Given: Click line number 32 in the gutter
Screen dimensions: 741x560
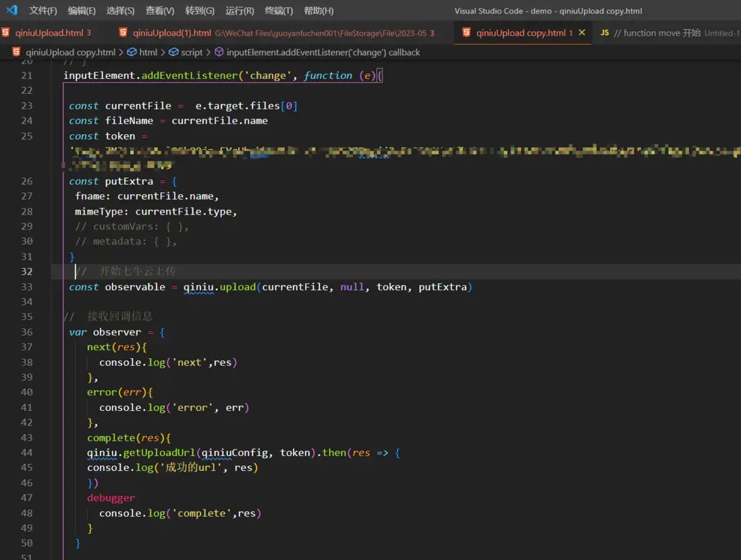Looking at the screenshot, I should (26, 271).
